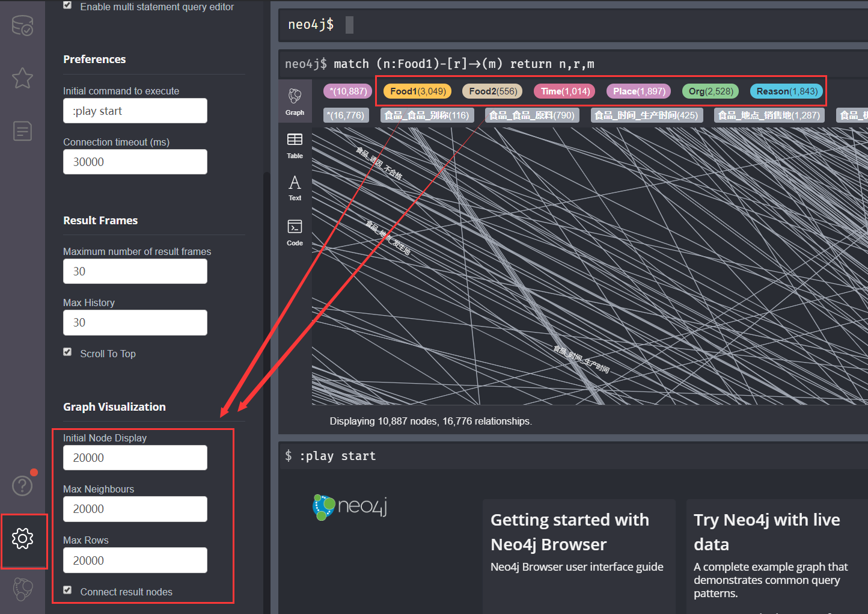
Task: Open the Documents sidebar icon
Action: 22,130
